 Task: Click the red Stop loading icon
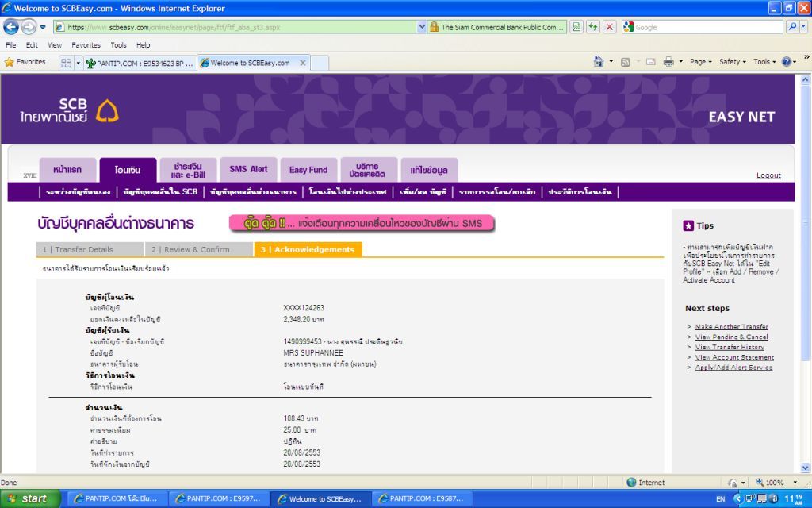pyautogui.click(x=610, y=27)
